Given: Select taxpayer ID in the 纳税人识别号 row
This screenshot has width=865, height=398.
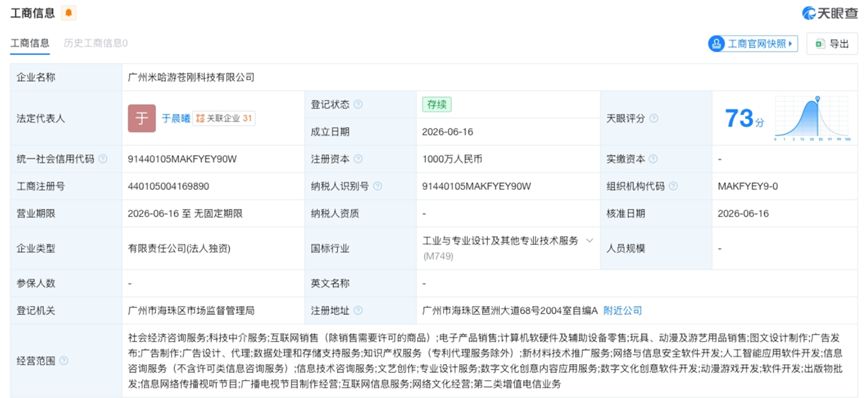Looking at the screenshot, I should 477,186.
